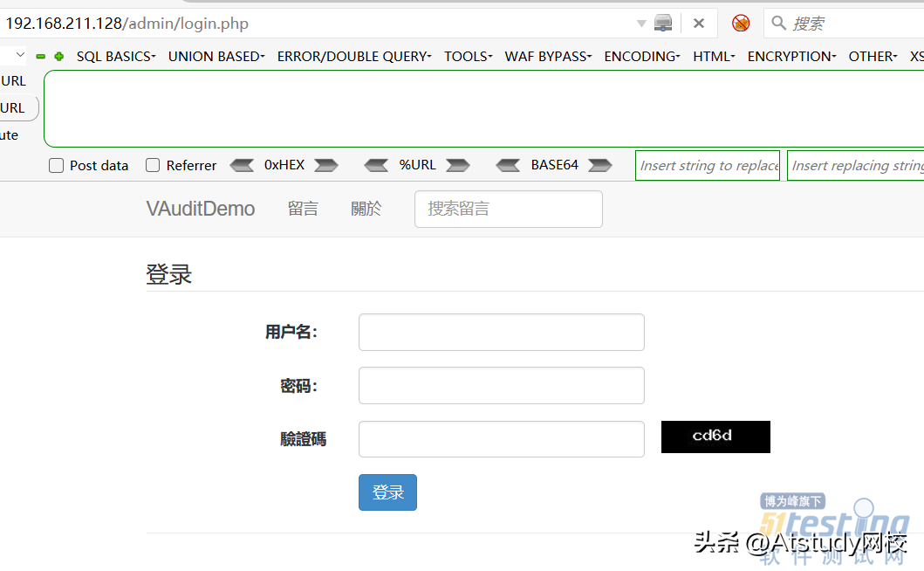Focus the 用户名 username input field
This screenshot has width=924, height=571.
tap(501, 333)
